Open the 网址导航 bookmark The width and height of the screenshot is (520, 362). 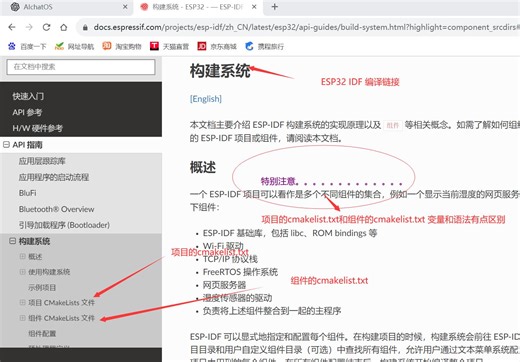coord(74,46)
